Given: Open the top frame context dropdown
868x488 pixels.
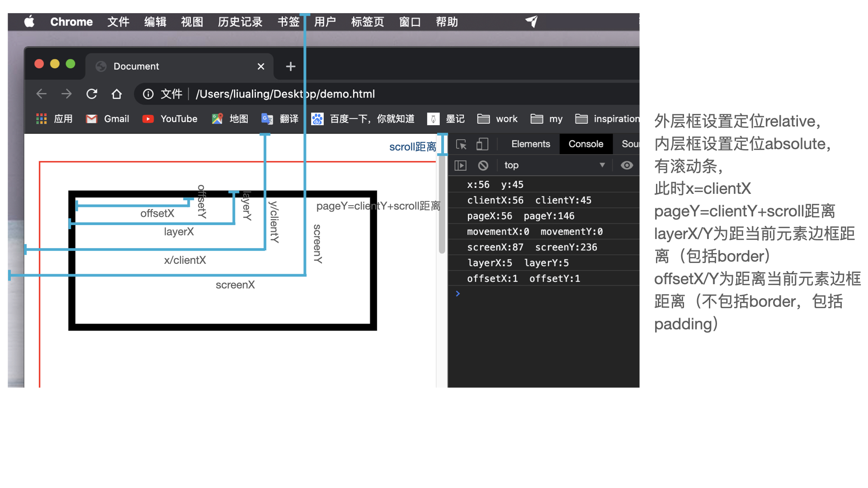Looking at the screenshot, I should click(554, 165).
